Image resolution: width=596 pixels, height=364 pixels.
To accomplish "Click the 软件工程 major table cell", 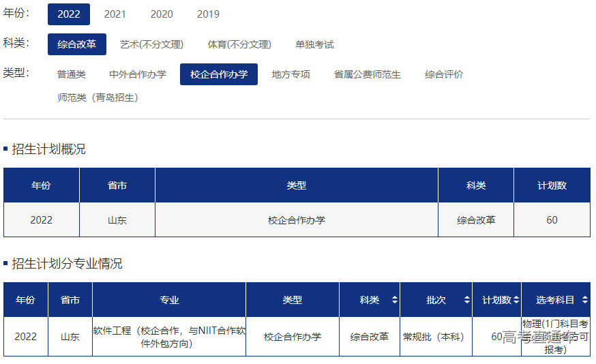I will 169,337.
